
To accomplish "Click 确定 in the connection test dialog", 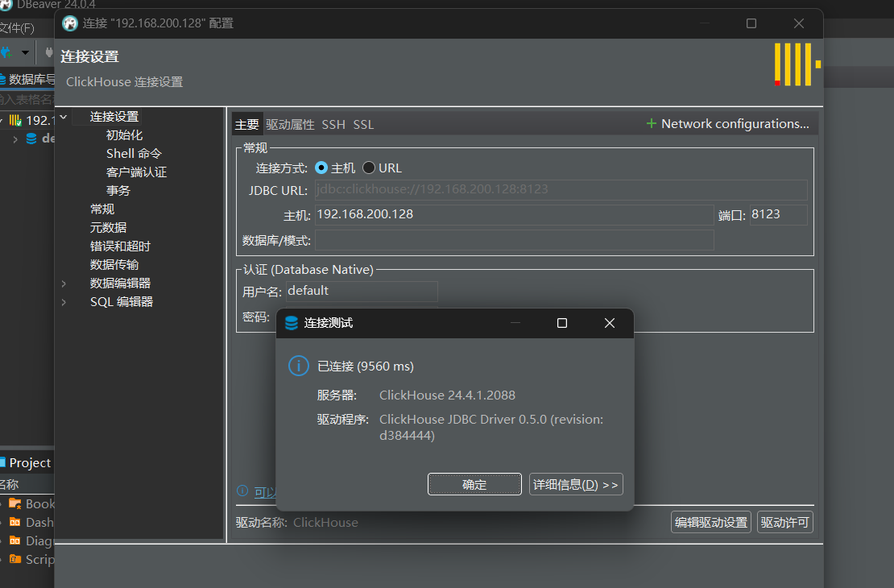I will 474,484.
